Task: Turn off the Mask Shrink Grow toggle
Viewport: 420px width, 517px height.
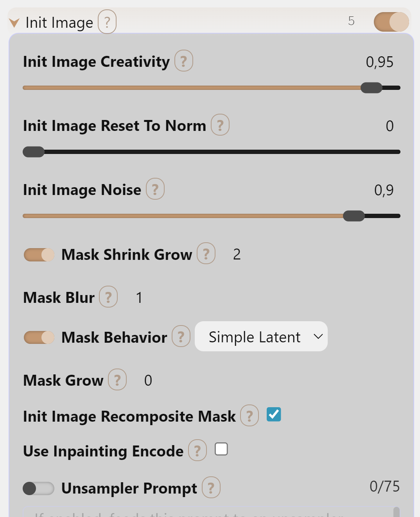Action: (x=39, y=255)
